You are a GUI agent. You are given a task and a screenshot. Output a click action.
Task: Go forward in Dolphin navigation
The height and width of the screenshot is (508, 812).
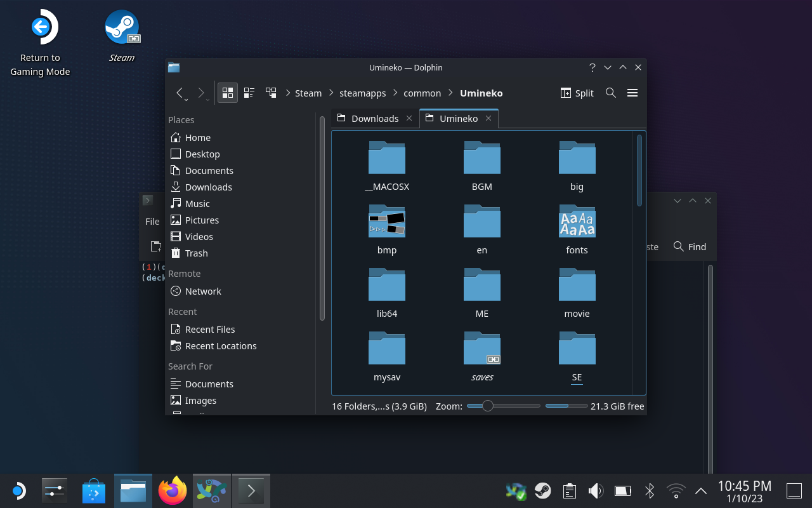point(202,93)
